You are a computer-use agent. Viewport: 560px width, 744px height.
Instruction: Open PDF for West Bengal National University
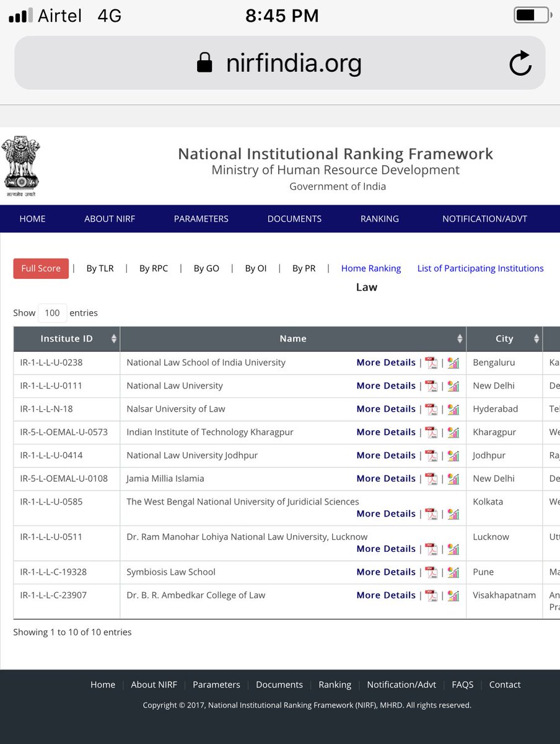click(x=431, y=514)
